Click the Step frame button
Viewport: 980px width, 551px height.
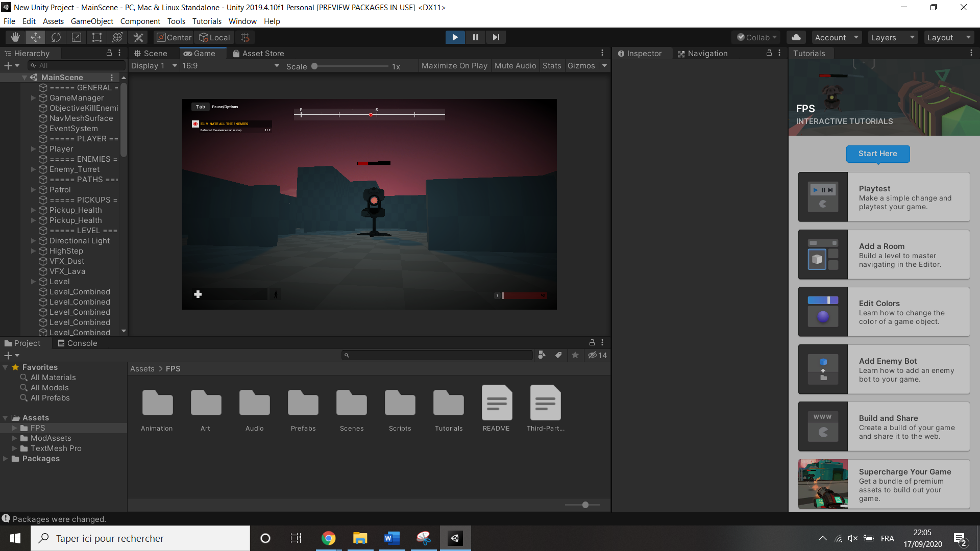(496, 37)
